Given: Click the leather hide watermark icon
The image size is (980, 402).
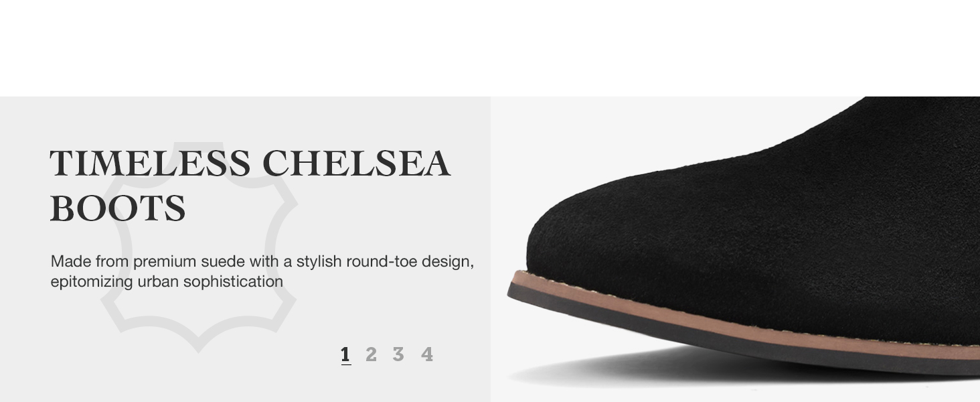Looking at the screenshot, I should pos(199,247).
